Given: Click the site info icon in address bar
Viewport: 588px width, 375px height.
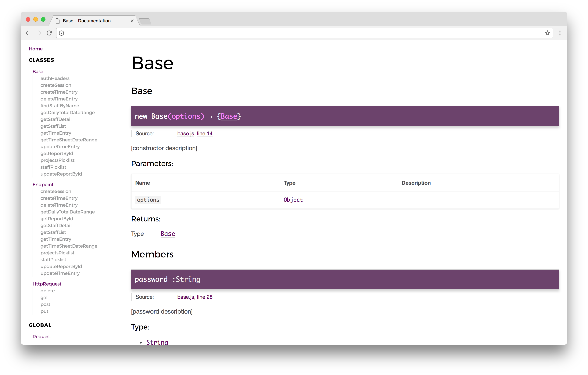Looking at the screenshot, I should (x=62, y=33).
